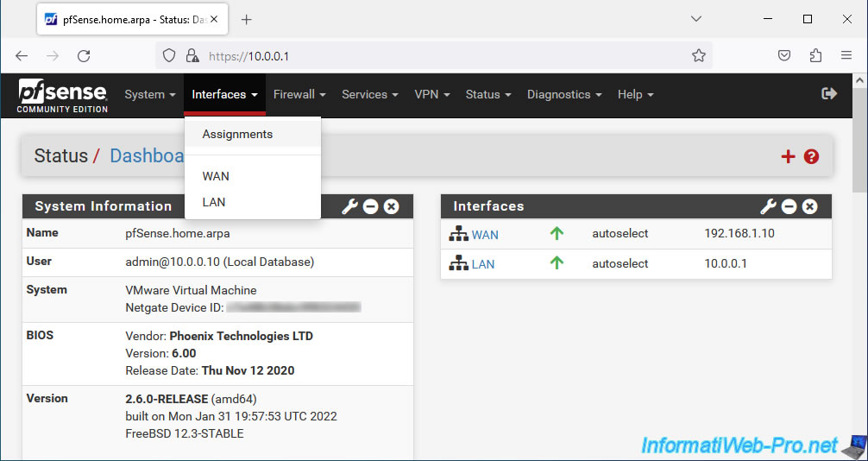Click BIOS release date Thu Nov 12 2020
Image resolution: width=868 pixels, height=461 pixels.
click(248, 370)
